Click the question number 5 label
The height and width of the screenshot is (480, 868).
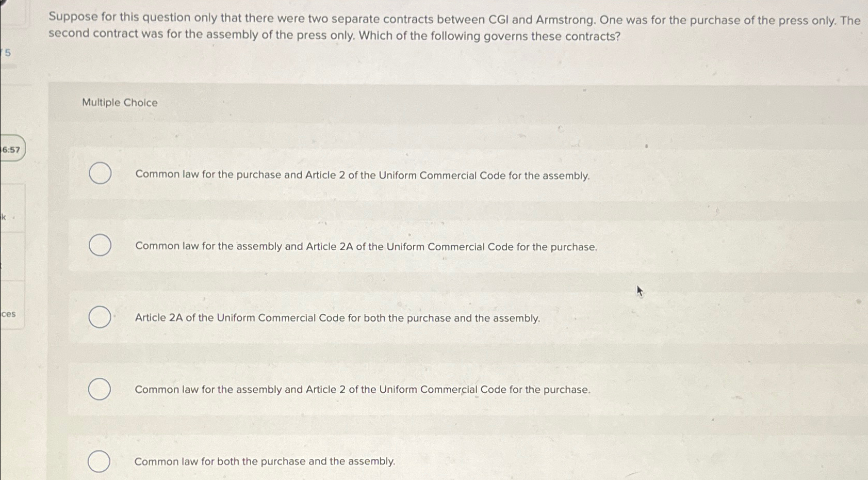[7, 53]
